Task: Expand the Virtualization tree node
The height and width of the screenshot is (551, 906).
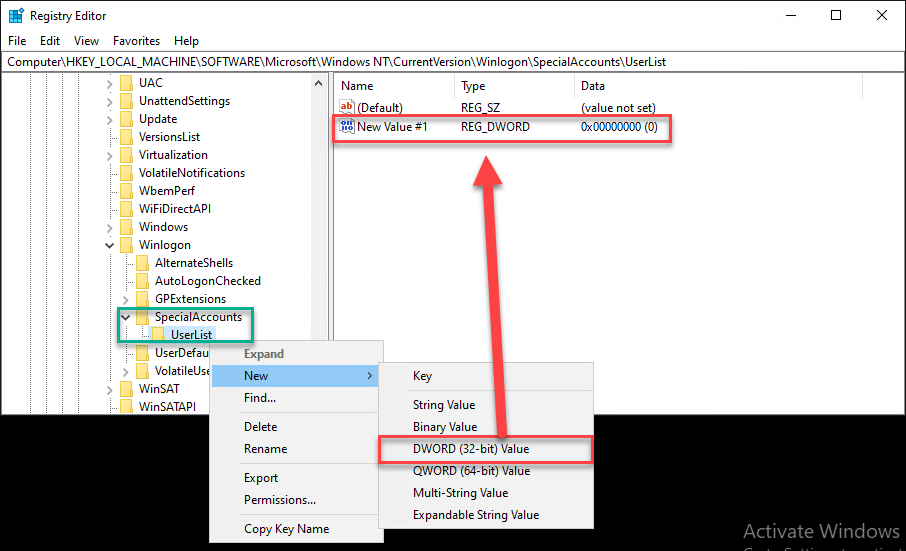Action: click(109, 155)
